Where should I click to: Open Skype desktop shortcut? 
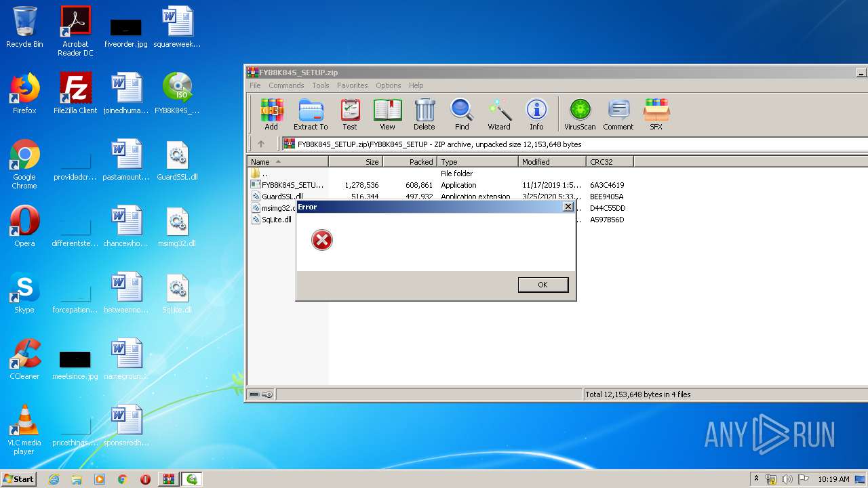(x=24, y=293)
